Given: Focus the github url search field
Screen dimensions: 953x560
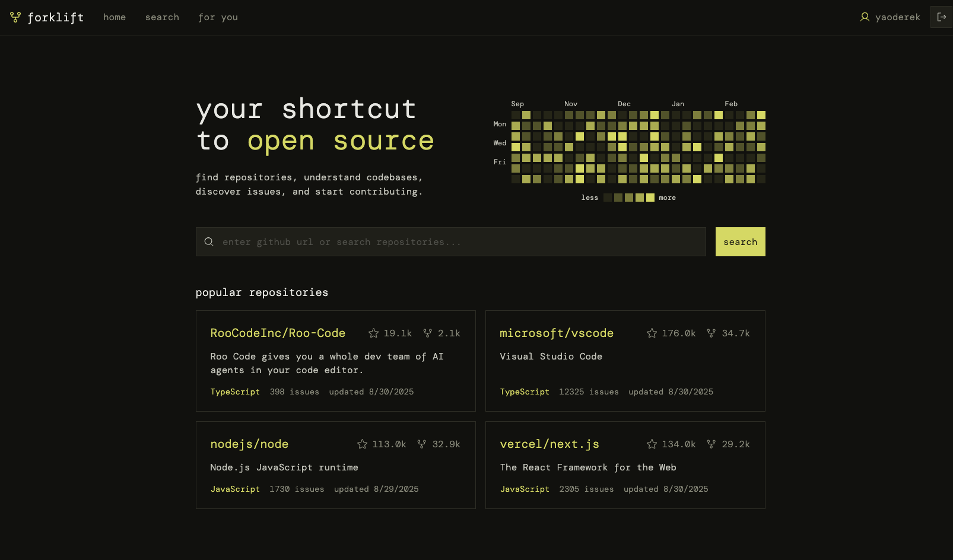Looking at the screenshot, I should click(451, 242).
